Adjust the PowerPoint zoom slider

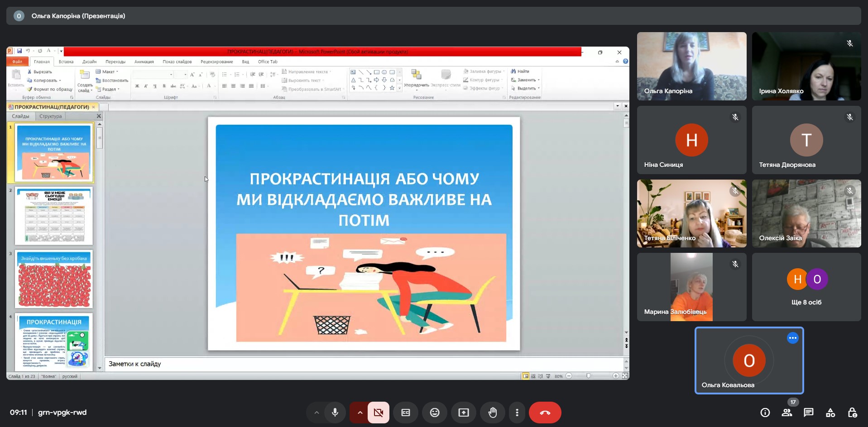pos(588,376)
